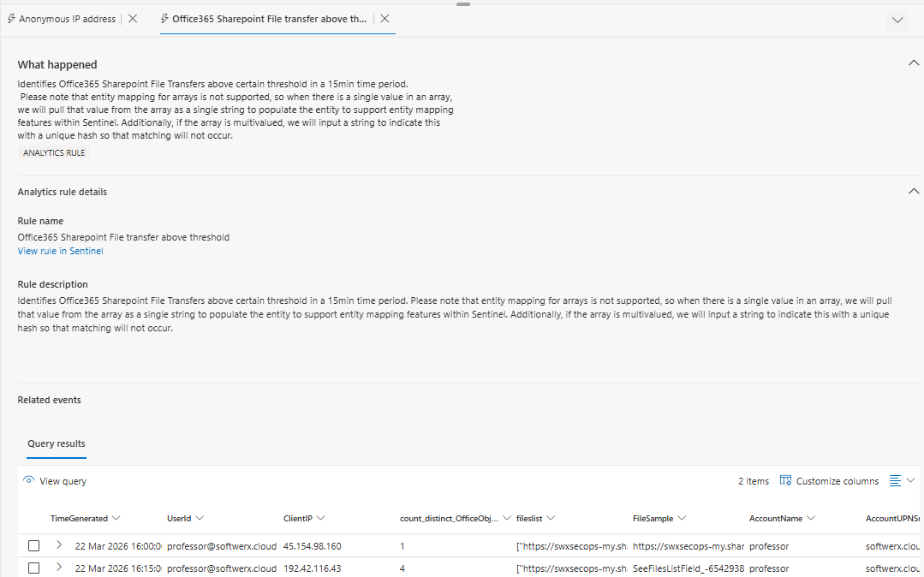The image size is (924, 577).
Task: Select the Office365 Sharepoint File transfer tab
Action: click(x=269, y=19)
